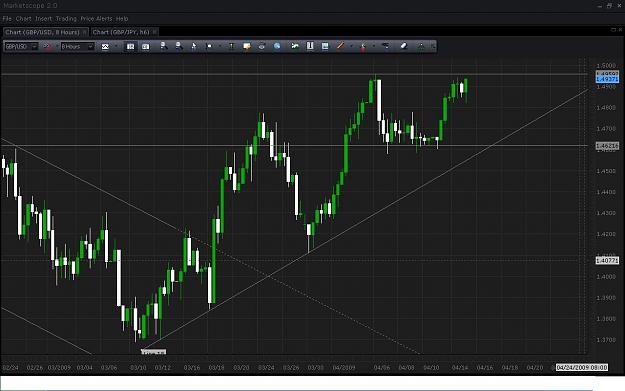Click the 04/24/2009 08:00 date label
The height and width of the screenshot is (391, 625).
(x=582, y=367)
